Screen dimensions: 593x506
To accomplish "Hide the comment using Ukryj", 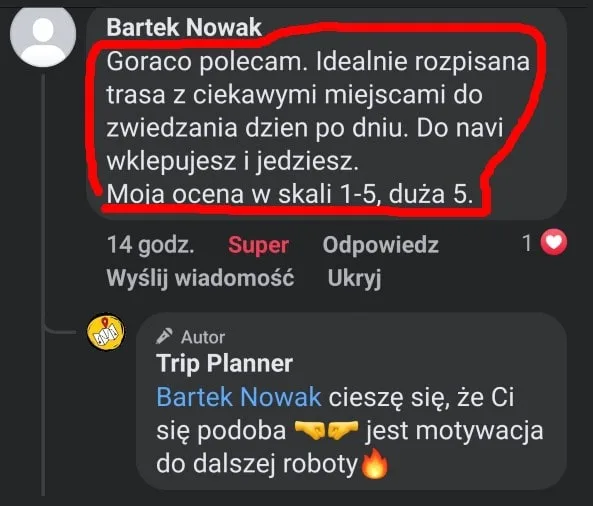I will click(x=354, y=278).
